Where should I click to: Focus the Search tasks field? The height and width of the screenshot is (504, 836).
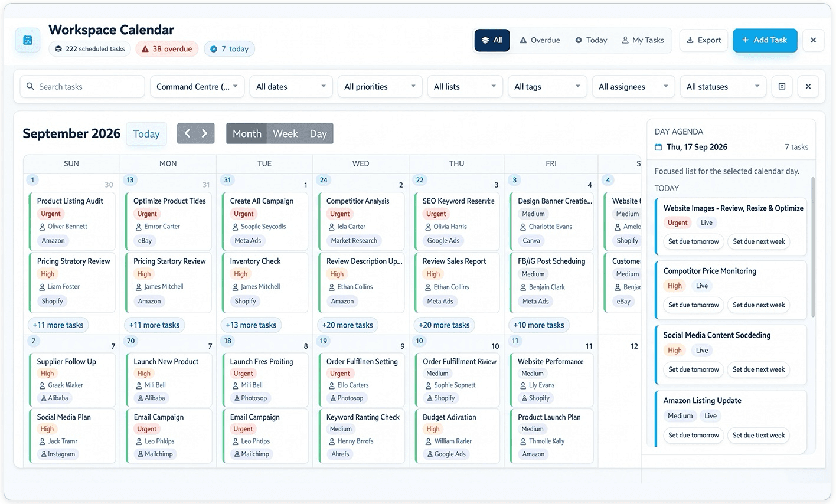[x=83, y=86]
